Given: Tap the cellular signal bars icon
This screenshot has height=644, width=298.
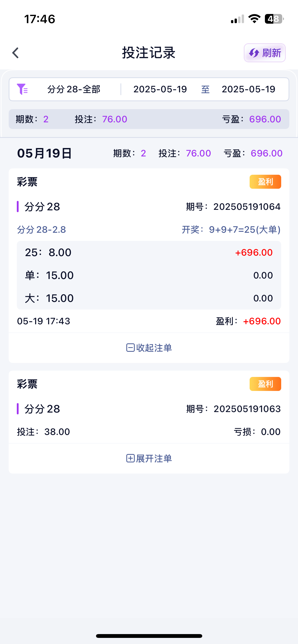Looking at the screenshot, I should pos(237,19).
